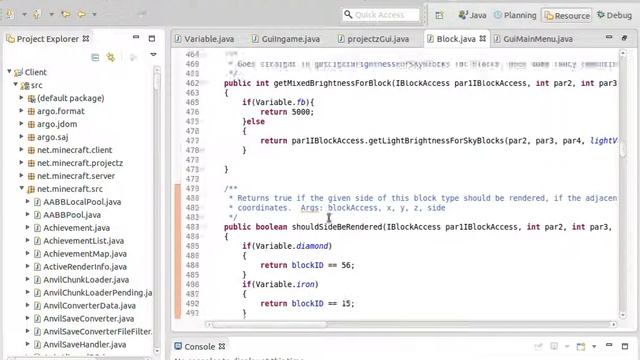This screenshot has width=640, height=360.
Task: Select AnvilChunkLoader.java file
Action: pos(86,280)
